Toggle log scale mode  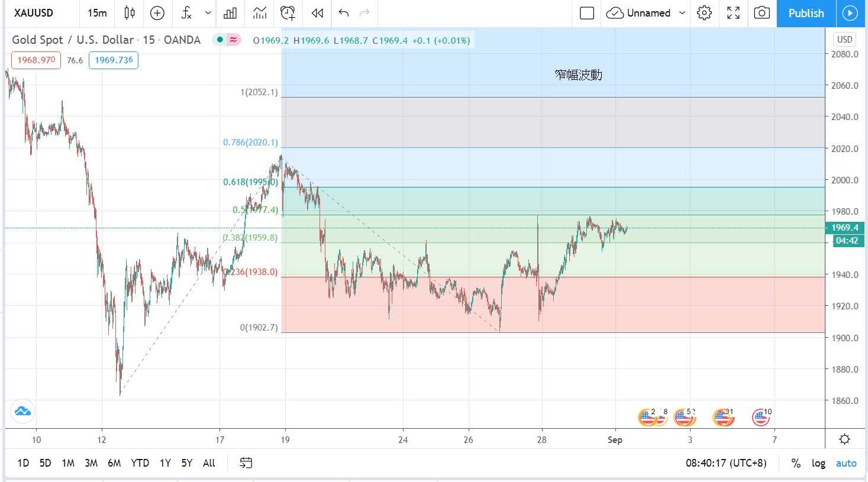[x=818, y=463]
